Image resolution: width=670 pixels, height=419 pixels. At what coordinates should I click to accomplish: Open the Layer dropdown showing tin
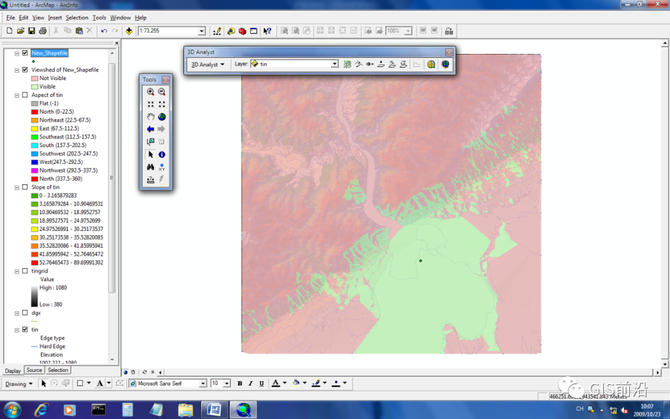[335, 64]
